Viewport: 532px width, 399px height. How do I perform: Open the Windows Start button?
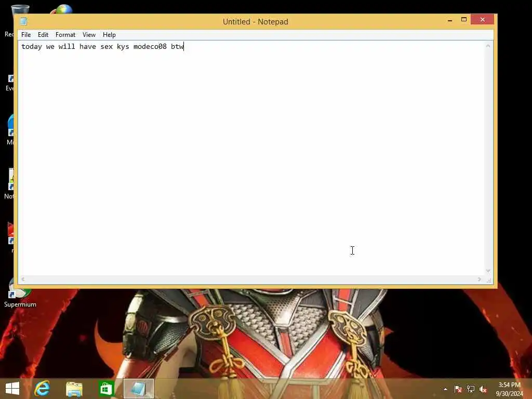click(x=12, y=389)
